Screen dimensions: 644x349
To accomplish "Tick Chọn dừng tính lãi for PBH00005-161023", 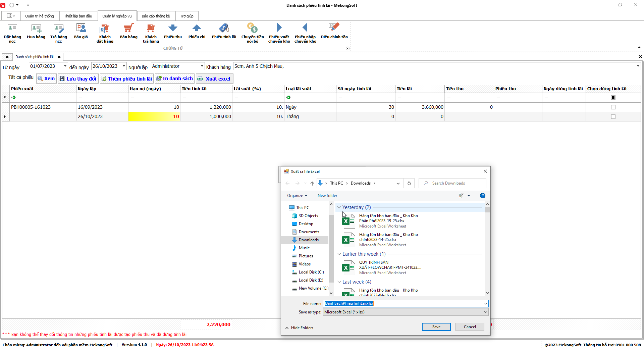I will (x=613, y=107).
